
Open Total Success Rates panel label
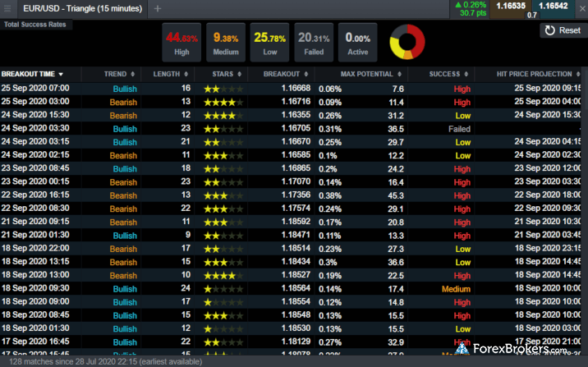(37, 25)
